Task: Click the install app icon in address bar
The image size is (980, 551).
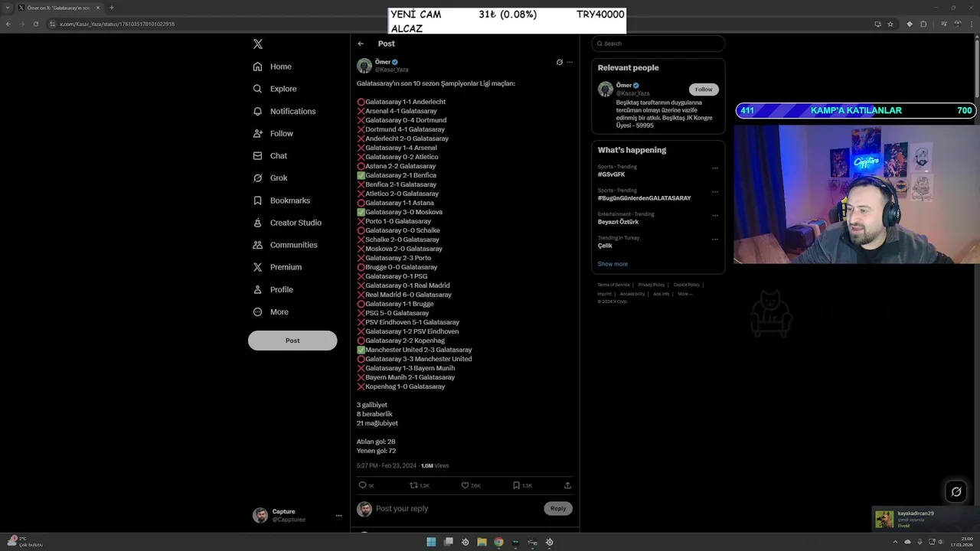Action: tap(877, 24)
